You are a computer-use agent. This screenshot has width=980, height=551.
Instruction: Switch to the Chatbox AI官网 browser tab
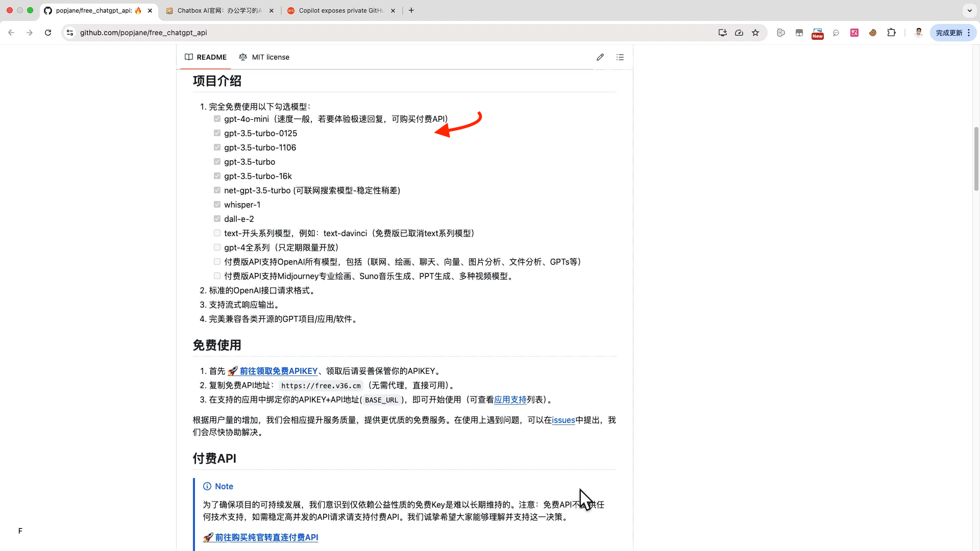coord(219,10)
